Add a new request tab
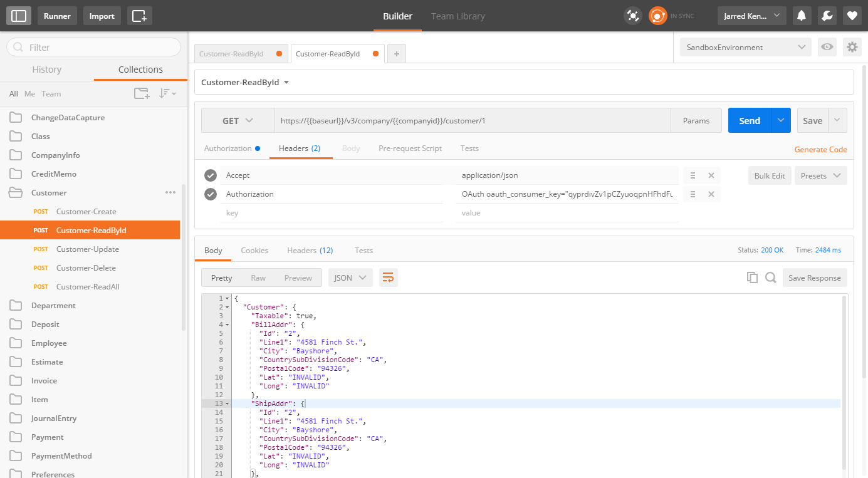Viewport: 868px width, 478px height. tap(396, 54)
